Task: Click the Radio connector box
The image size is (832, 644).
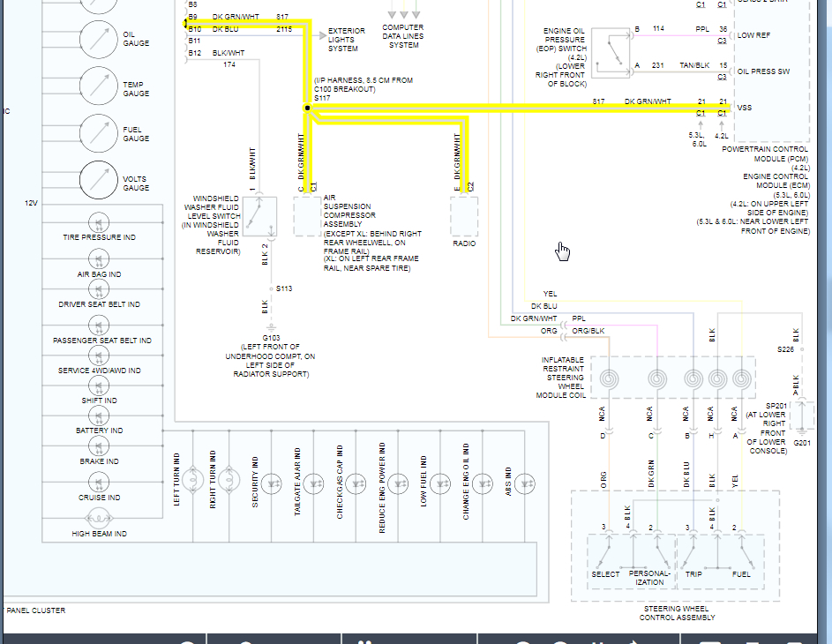Action: pos(464,216)
